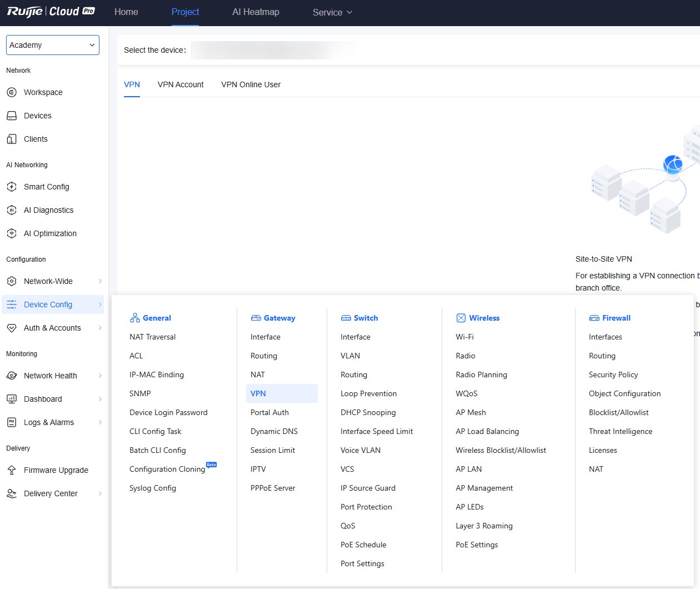Open Interface Speed Limit entry
Viewport: 700px width, 589px height.
[377, 431]
